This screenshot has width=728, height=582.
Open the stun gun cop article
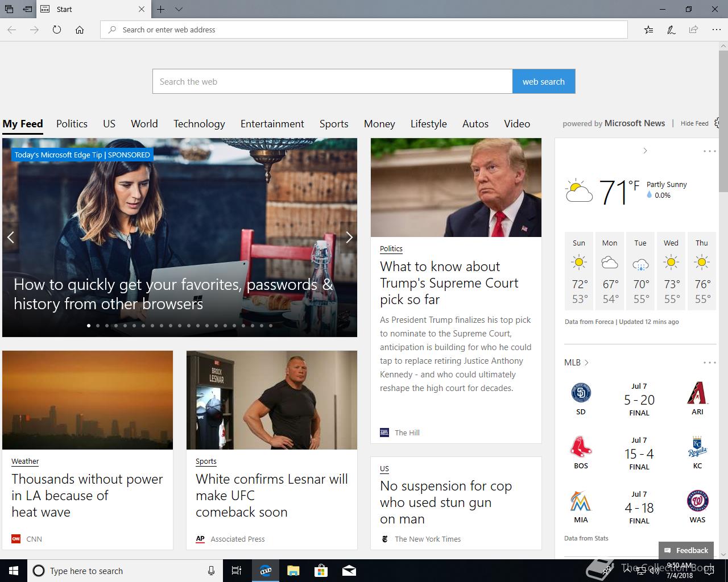point(446,502)
